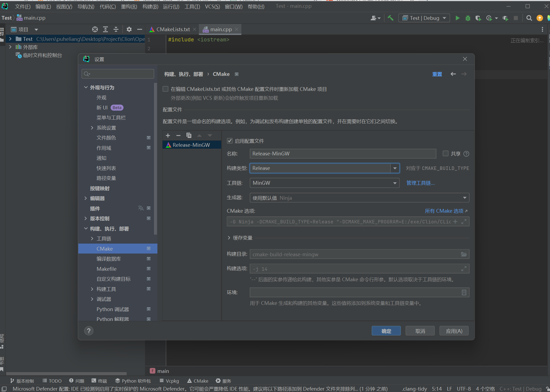Screen dimensions: 550x392
Task: Open the Tools menu
Action: 192,6
